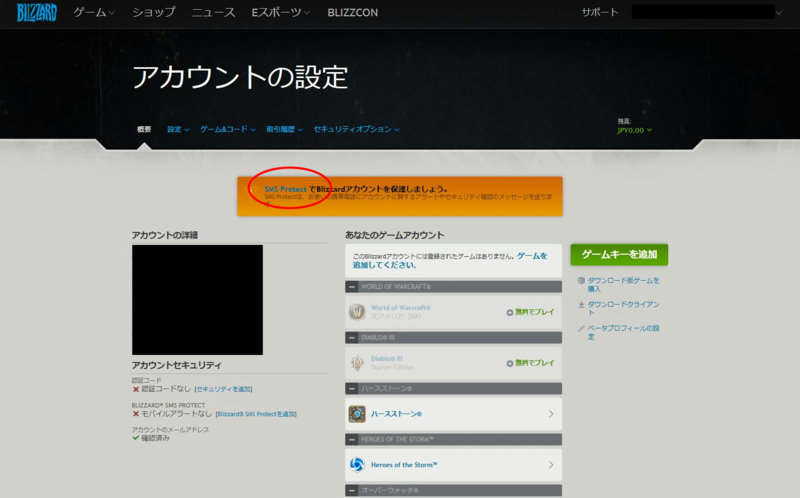Click the Diablo III game icon
The height and width of the screenshot is (498, 800).
[x=357, y=363]
